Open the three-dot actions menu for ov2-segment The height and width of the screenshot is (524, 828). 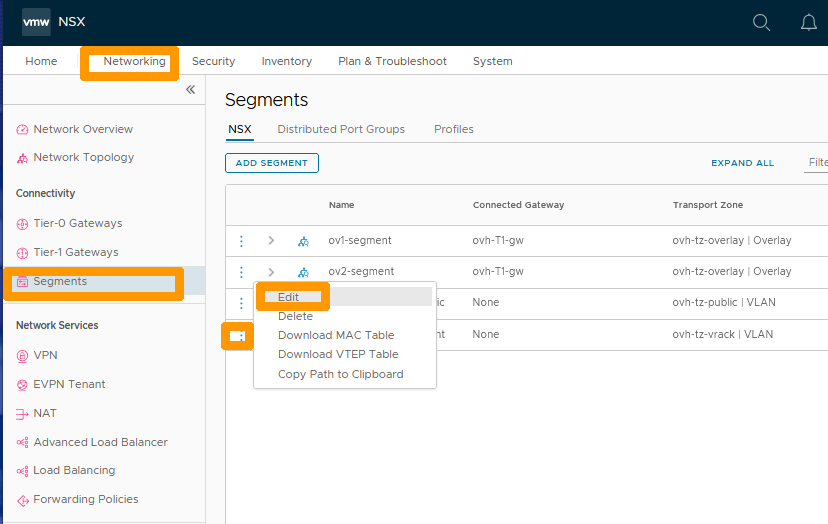point(241,272)
